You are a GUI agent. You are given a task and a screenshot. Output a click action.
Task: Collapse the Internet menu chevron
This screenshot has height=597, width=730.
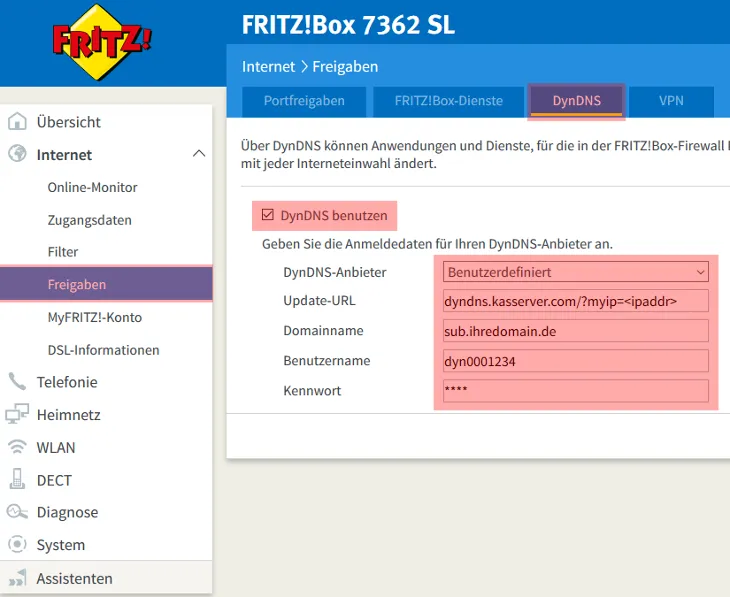pyautogui.click(x=199, y=153)
